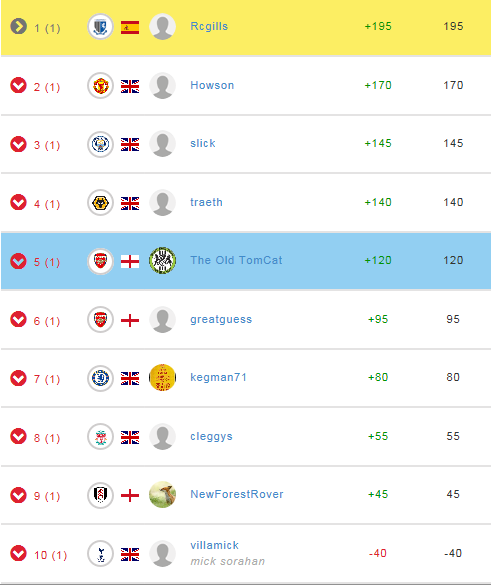The width and height of the screenshot is (491, 585).
Task: Expand Howson's row using the red chevron
Action: tap(18, 85)
